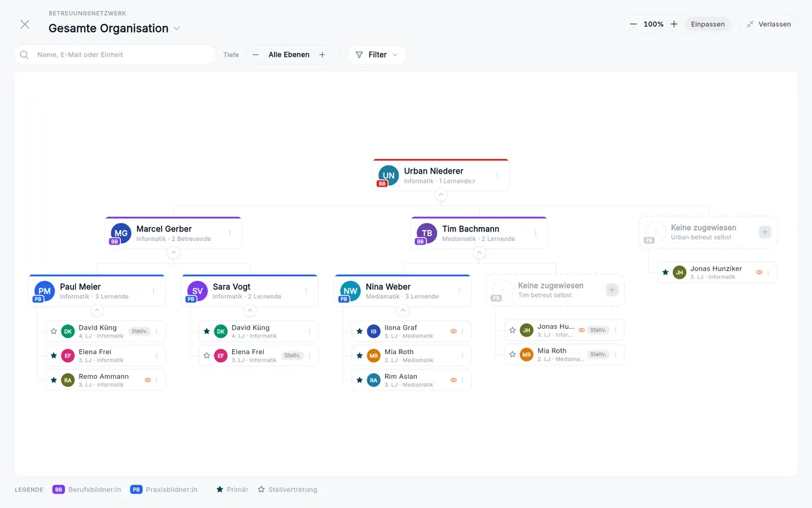Click the Stellv. badge on Elena Frei row
This screenshot has height=508, width=812.
point(292,356)
